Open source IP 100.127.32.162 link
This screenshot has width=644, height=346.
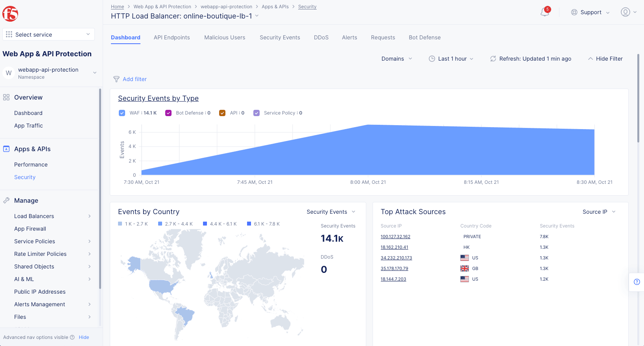(395, 237)
